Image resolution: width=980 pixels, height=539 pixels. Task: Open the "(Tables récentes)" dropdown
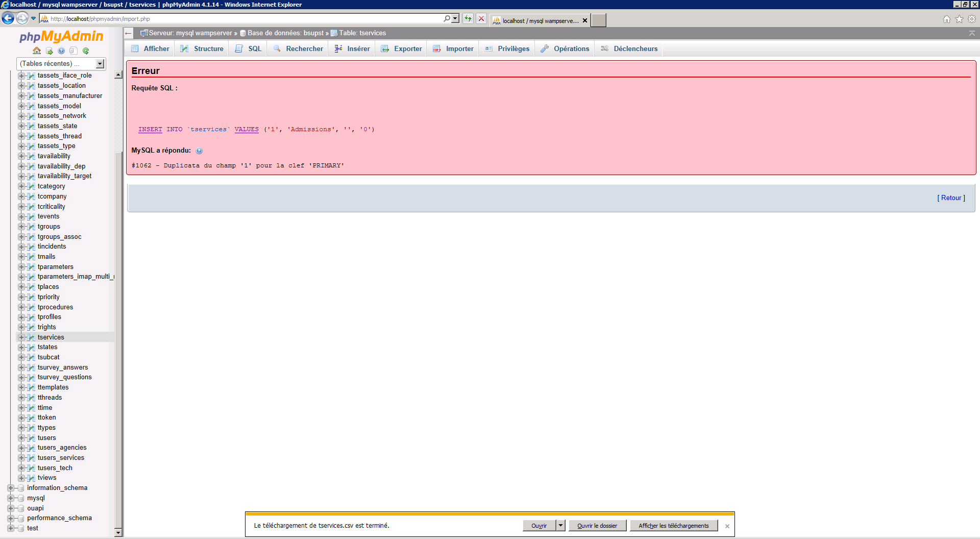click(x=100, y=63)
